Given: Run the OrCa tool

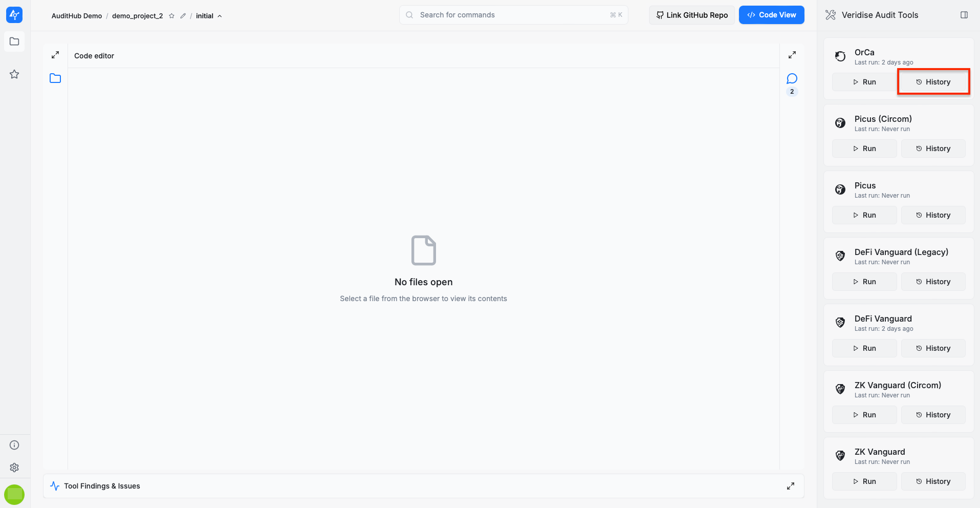Looking at the screenshot, I should [x=864, y=82].
